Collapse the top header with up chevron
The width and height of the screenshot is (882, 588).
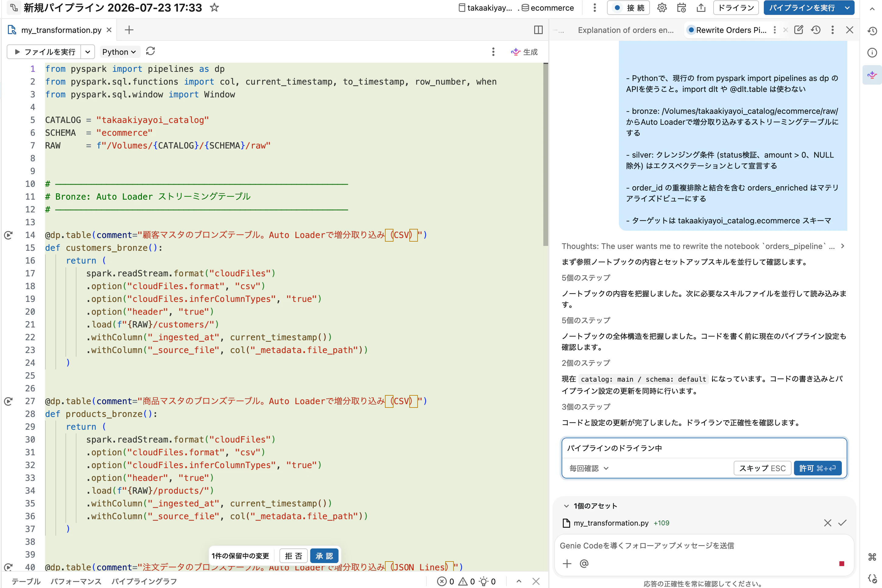click(x=872, y=9)
